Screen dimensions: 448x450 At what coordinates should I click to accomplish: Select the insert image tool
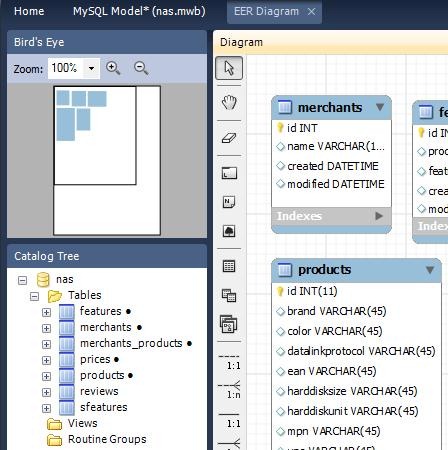(x=229, y=231)
